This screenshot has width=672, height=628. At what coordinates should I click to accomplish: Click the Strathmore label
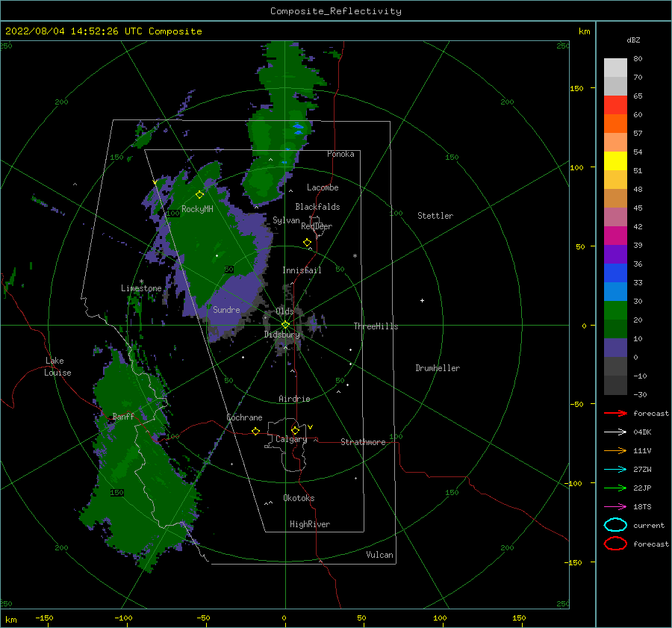[x=363, y=442]
